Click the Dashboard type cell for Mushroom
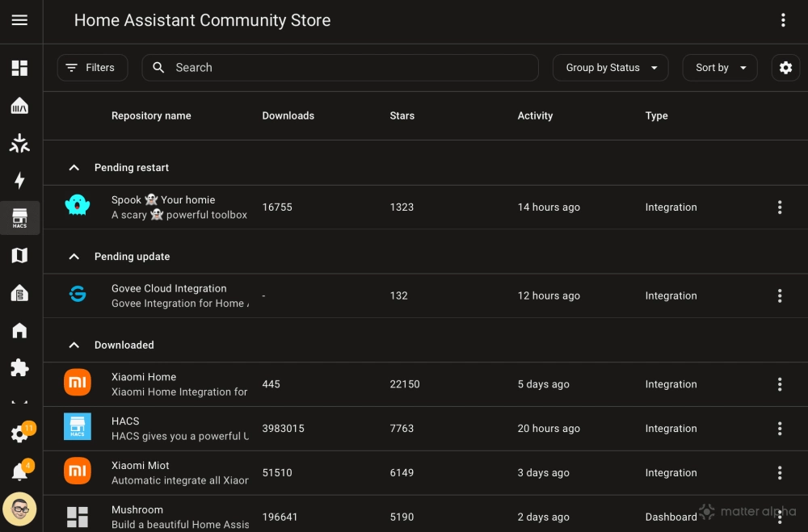Viewport: 808px width, 532px height. 671,517
